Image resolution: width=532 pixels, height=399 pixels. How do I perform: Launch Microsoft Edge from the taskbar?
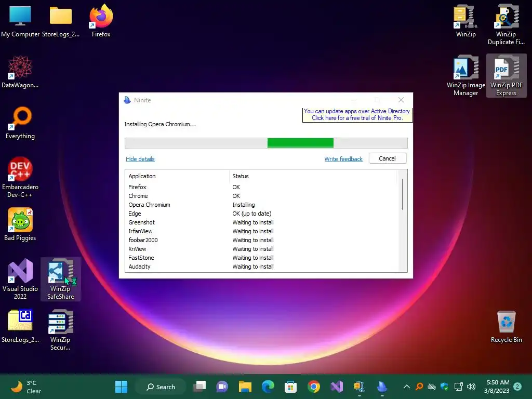268,387
